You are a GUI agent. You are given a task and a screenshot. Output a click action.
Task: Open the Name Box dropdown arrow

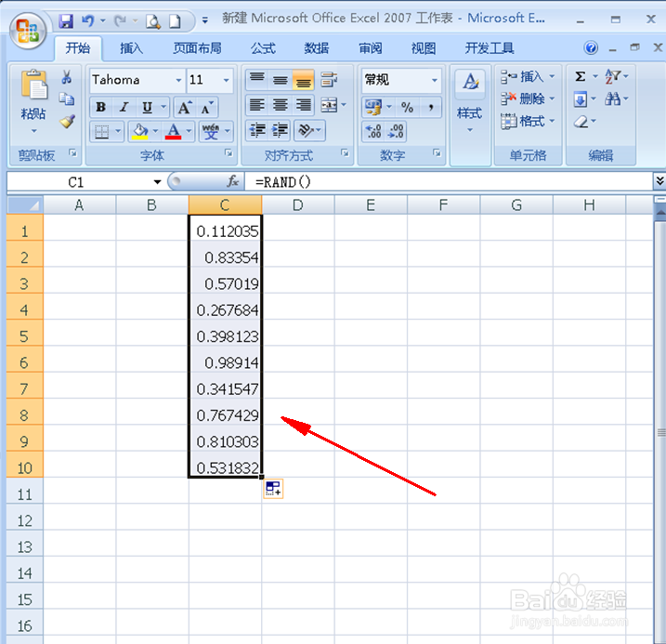tap(157, 182)
